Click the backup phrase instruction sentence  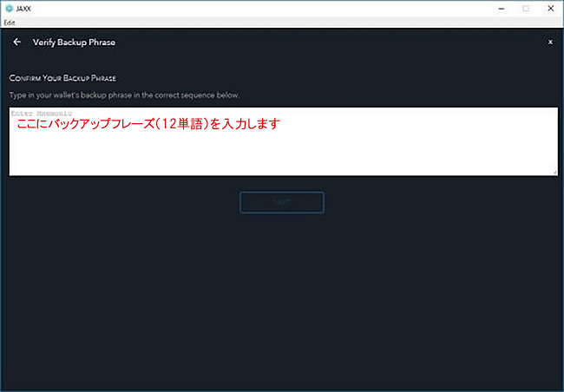pos(124,95)
